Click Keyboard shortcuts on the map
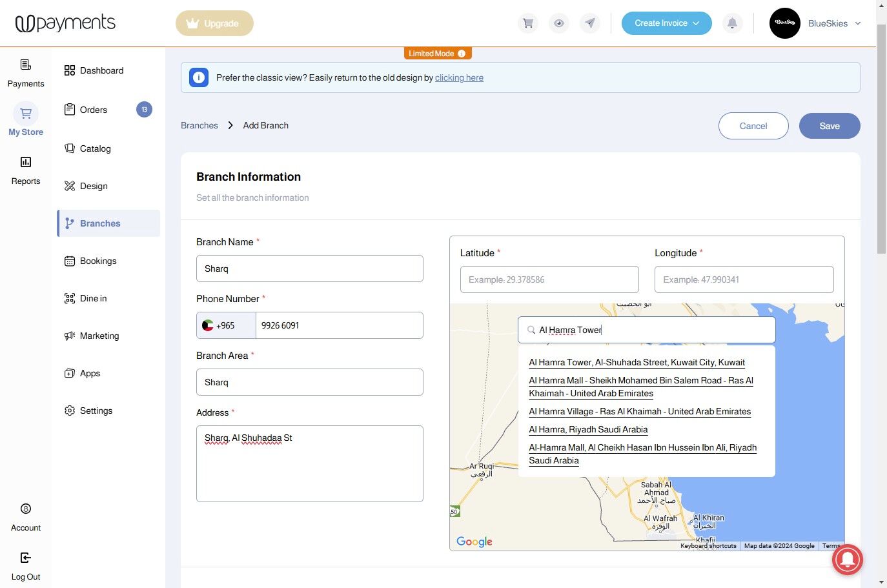887x588 pixels. click(708, 545)
